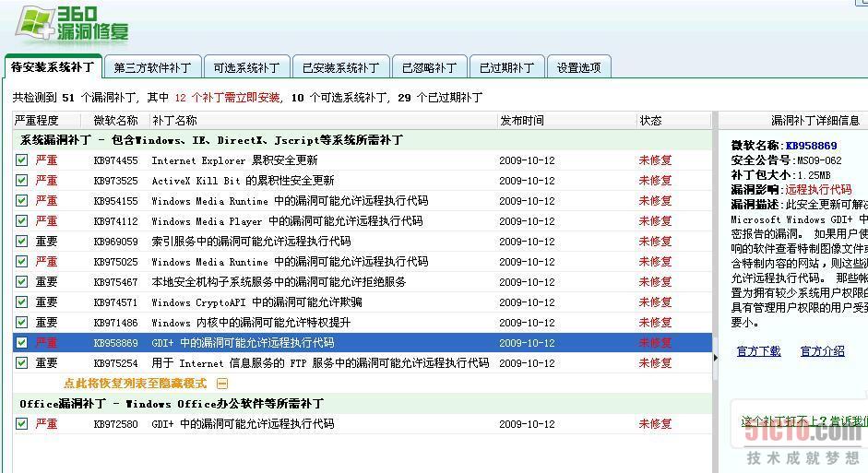Select the KB972580 Office GDI+ row
The image size is (868, 473).
[363, 424]
